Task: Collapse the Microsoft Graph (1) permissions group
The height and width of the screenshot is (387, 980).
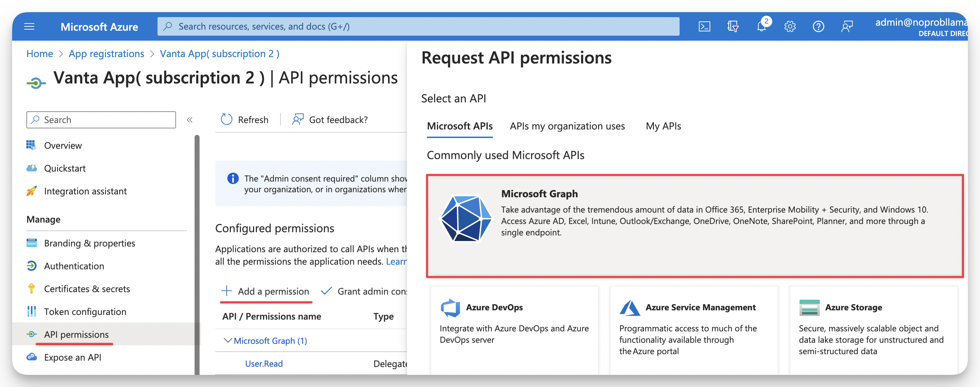Action: point(227,340)
